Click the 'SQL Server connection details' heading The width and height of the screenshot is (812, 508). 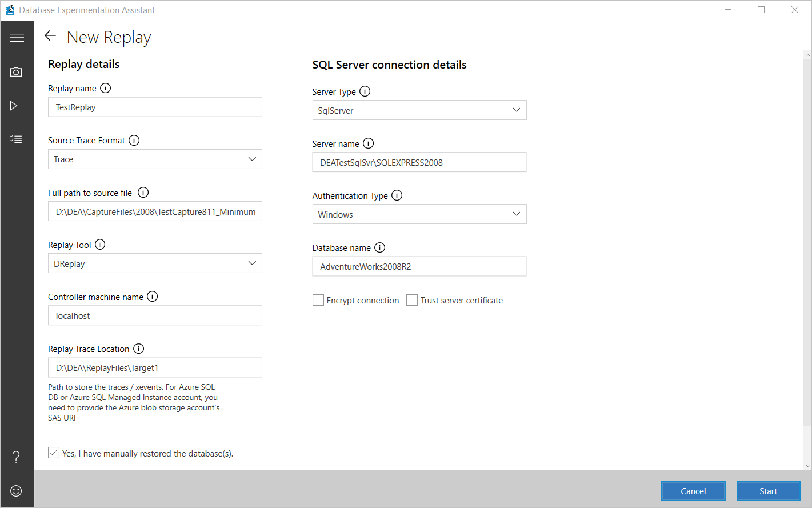389,65
